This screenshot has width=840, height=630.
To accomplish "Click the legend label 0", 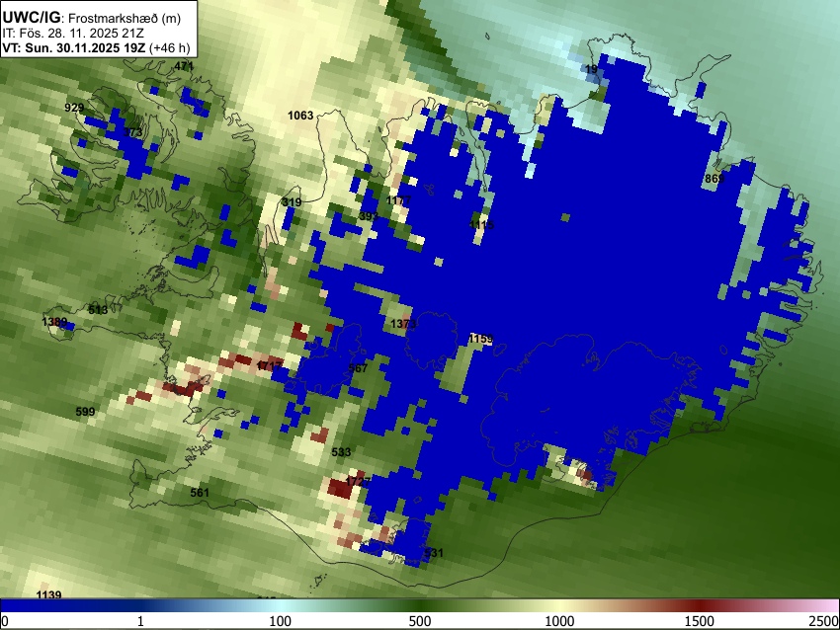I will [x=5, y=621].
